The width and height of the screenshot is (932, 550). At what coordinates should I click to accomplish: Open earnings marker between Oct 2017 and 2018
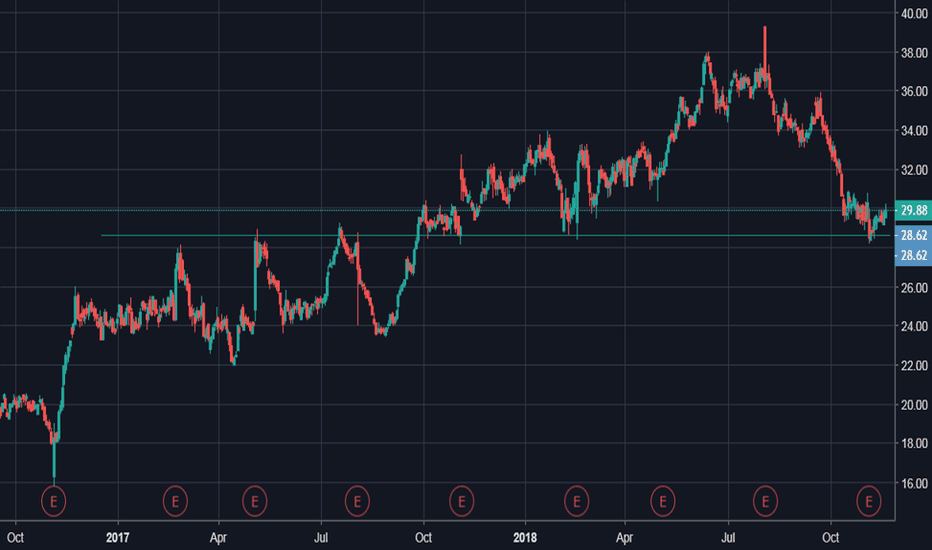[x=461, y=502]
